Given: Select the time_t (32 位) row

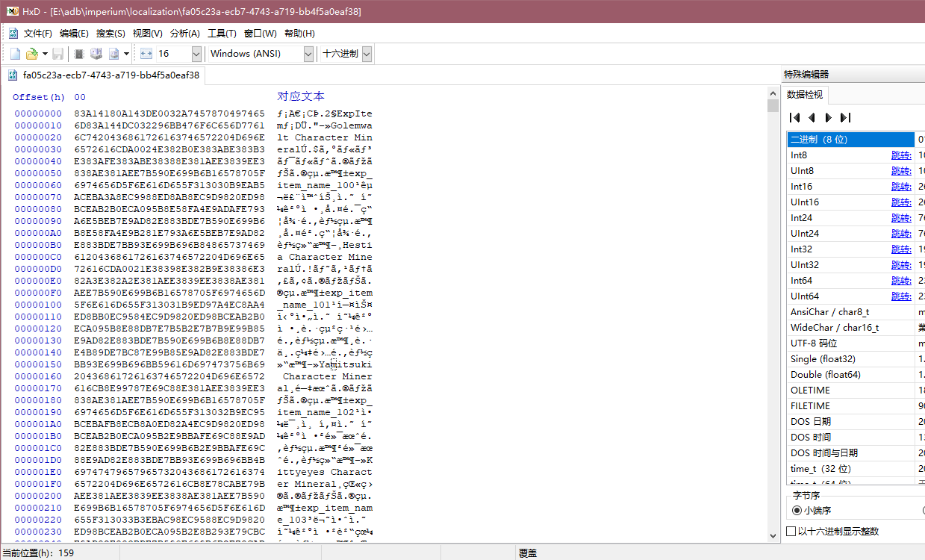Looking at the screenshot, I should 856,469.
